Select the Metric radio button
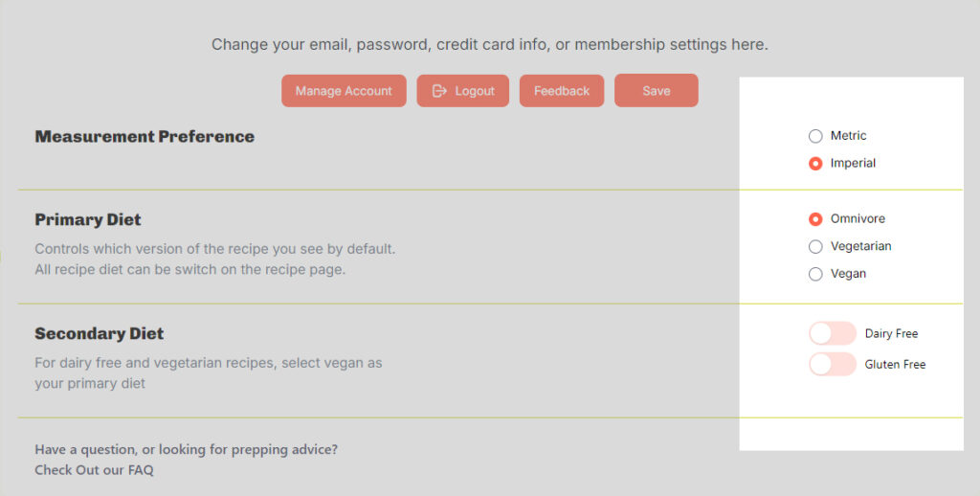 click(815, 136)
